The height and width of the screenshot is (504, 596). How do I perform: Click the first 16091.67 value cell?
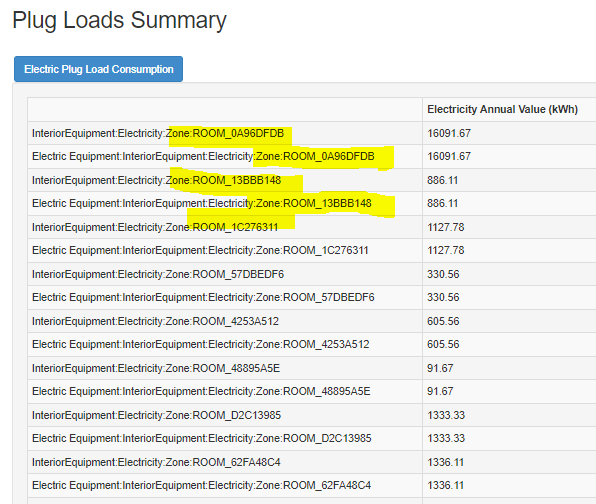[449, 133]
